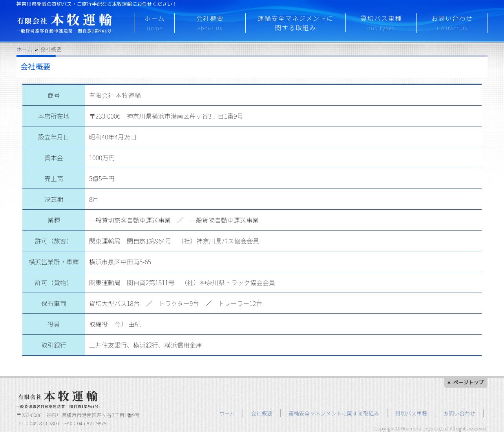Click the 保有車両 row label

54,304
